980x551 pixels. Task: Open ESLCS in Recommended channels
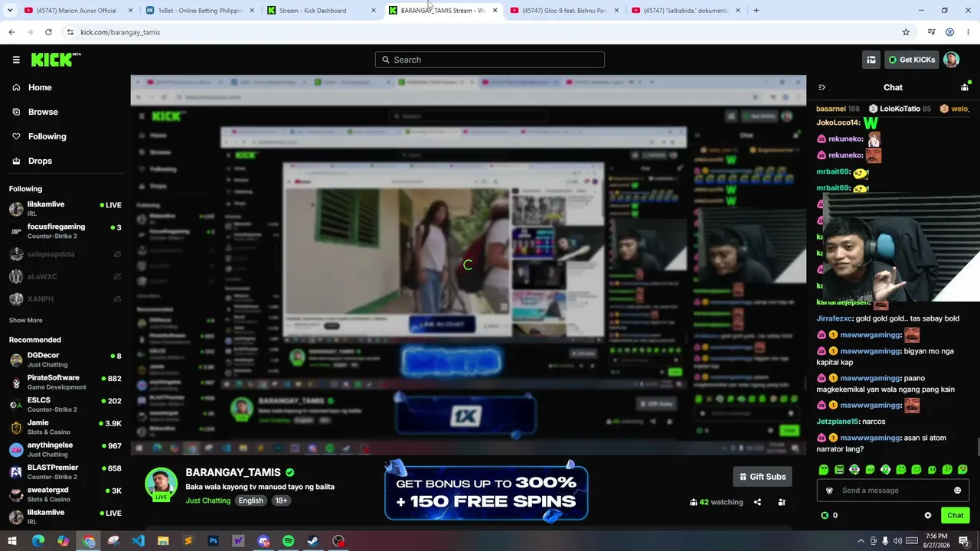[x=65, y=404]
